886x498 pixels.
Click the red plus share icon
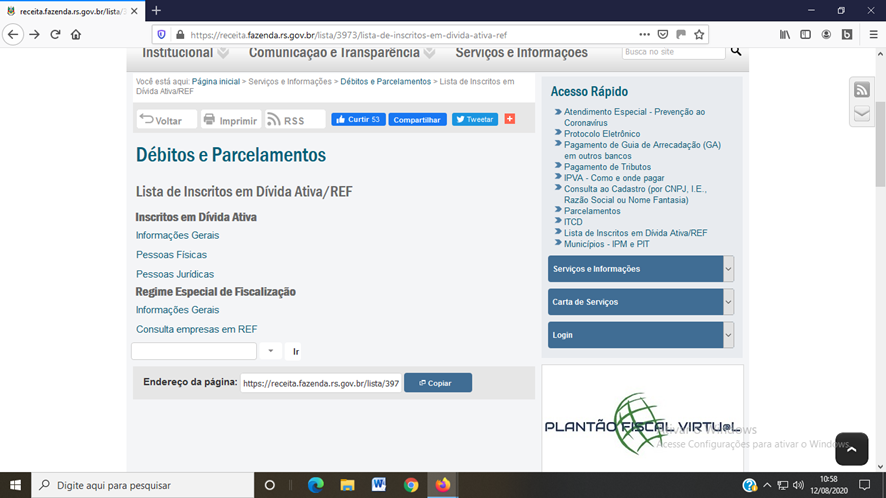click(x=509, y=119)
